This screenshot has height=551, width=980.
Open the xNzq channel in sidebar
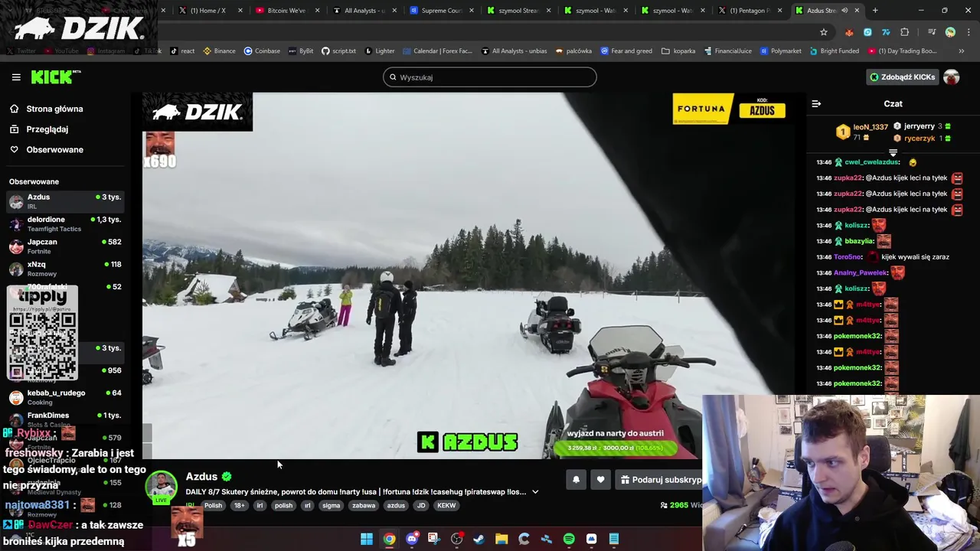tap(65, 269)
